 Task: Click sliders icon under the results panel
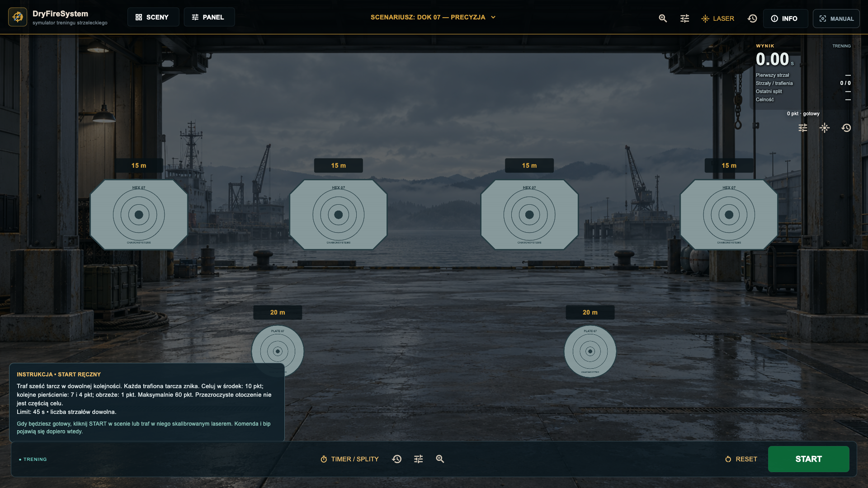click(x=803, y=128)
